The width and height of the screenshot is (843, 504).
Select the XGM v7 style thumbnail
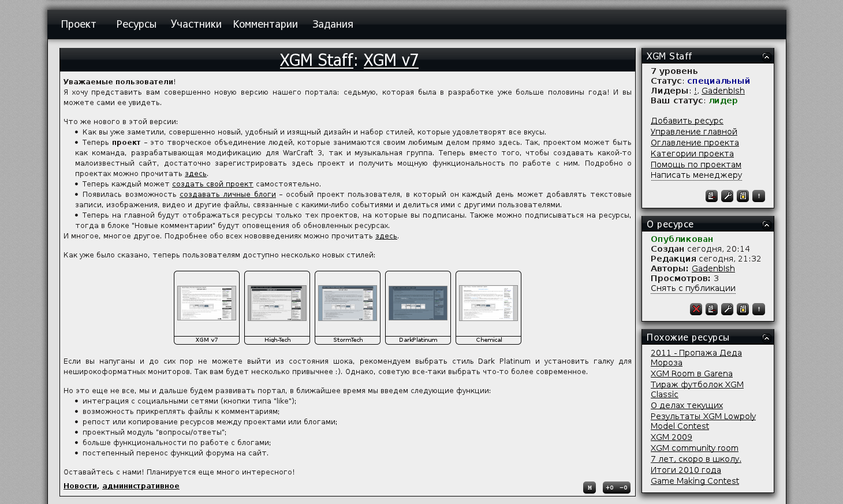coord(207,308)
